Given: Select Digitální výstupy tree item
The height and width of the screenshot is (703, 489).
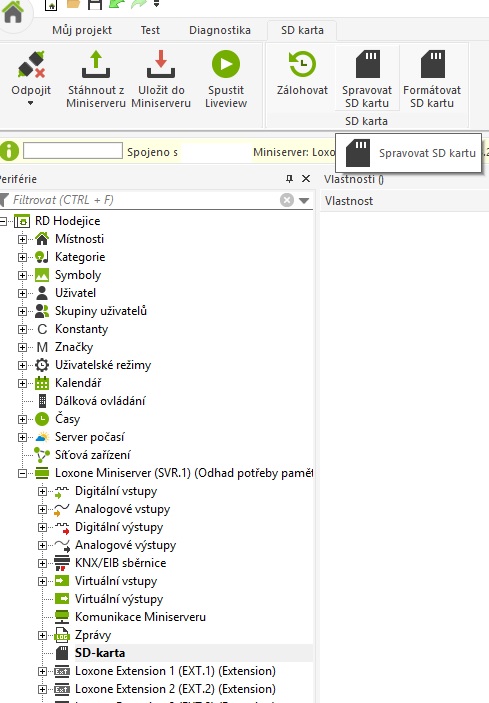Looking at the screenshot, I should (119, 527).
